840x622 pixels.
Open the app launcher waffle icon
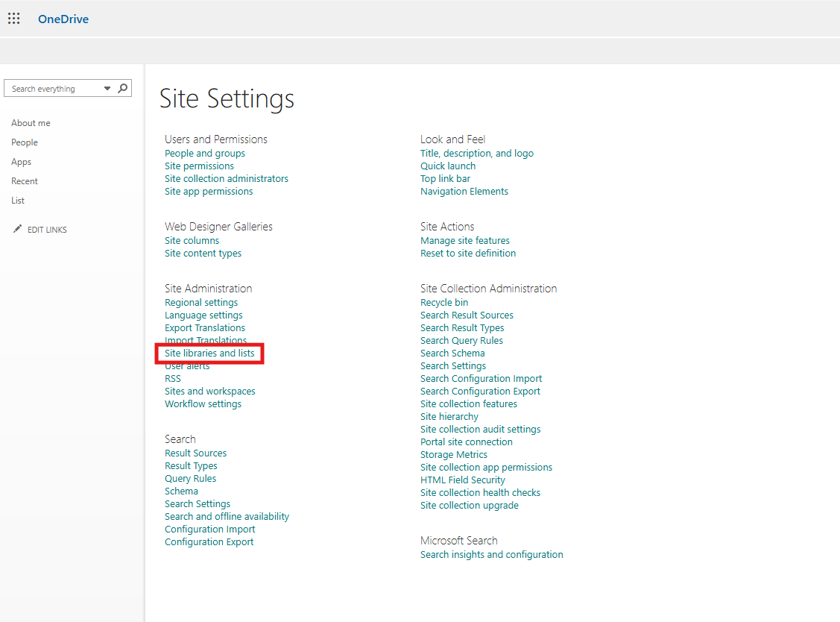pyautogui.click(x=14, y=19)
